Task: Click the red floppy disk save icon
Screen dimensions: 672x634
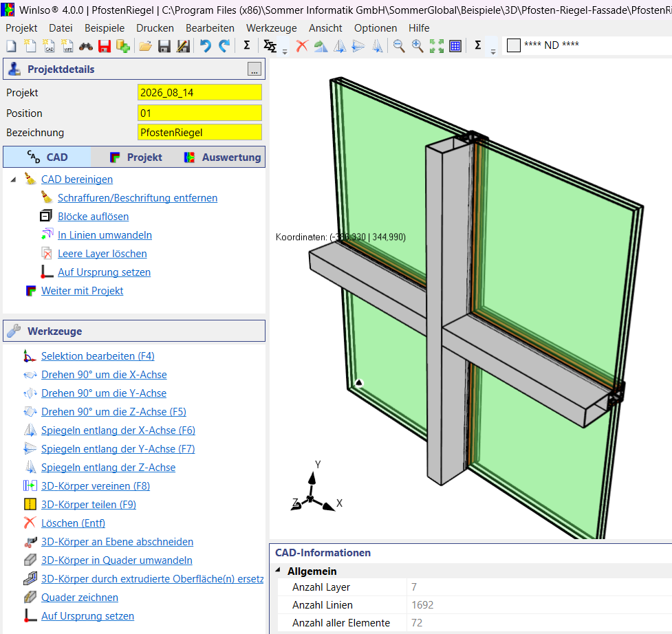Action: point(104,46)
